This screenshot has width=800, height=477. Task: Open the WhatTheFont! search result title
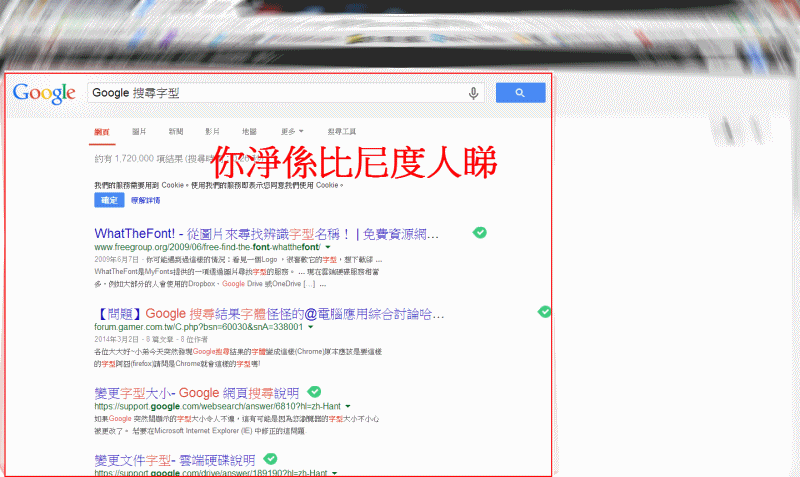pos(266,234)
